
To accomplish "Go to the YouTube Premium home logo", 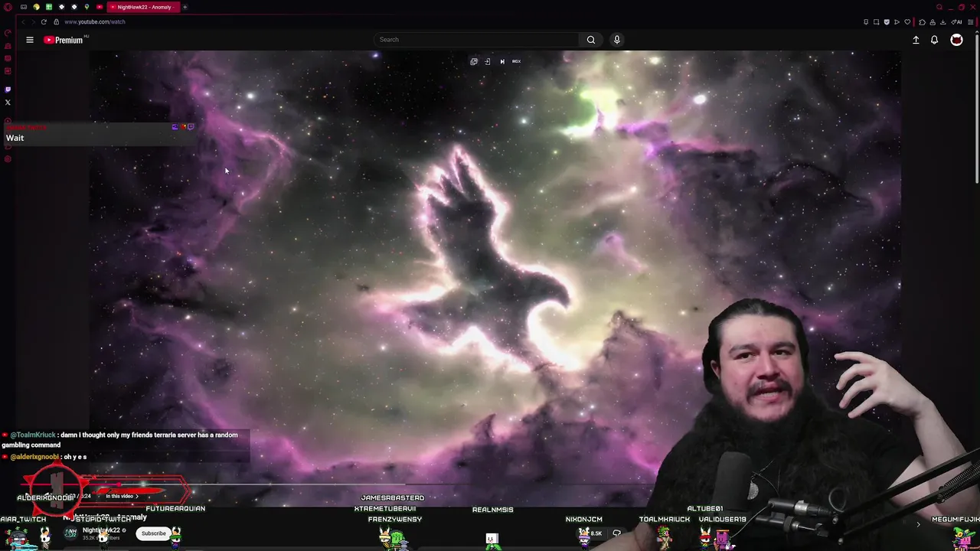I will coord(64,40).
